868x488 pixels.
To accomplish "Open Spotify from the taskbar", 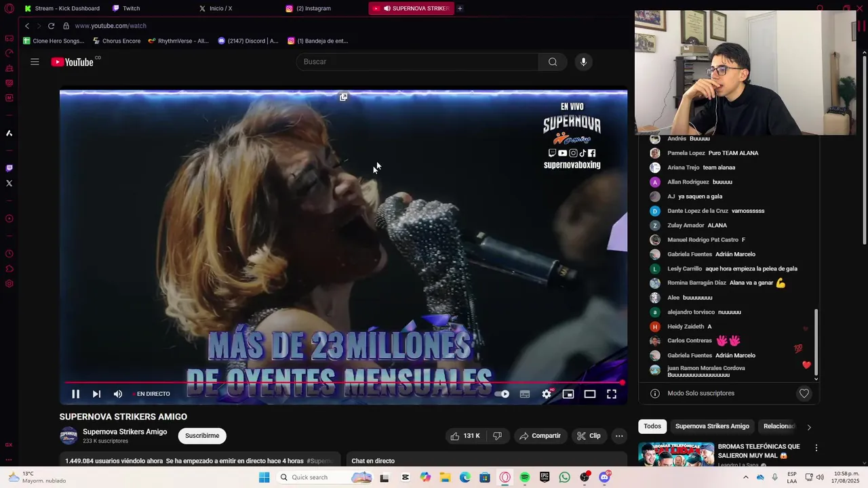I will (524, 477).
